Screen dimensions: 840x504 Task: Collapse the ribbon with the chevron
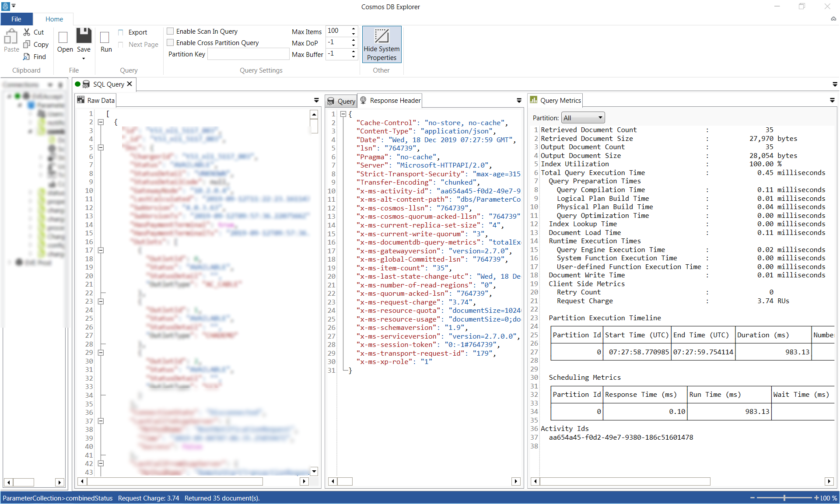pyautogui.click(x=833, y=19)
